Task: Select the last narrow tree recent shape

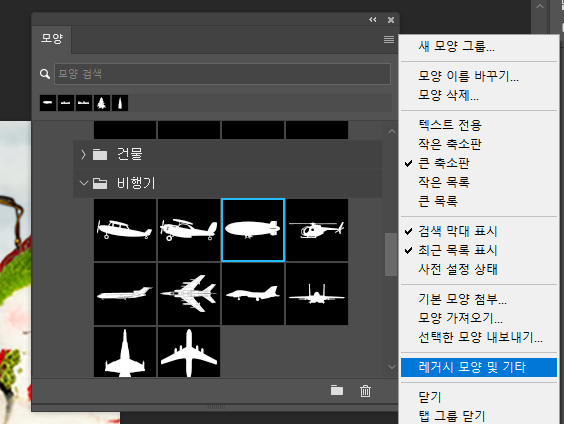Action: [120, 103]
